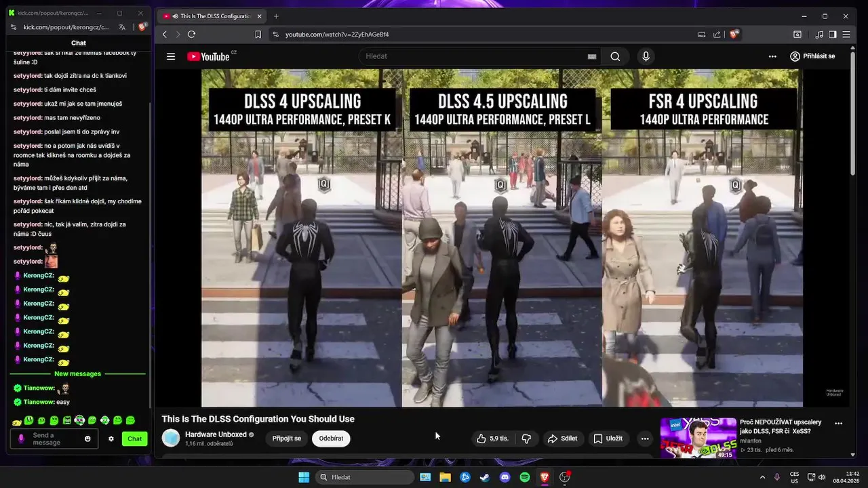This screenshot has height=488, width=868.
Task: Open Brave Shields icon in the YouTube window
Action: click(x=734, y=34)
